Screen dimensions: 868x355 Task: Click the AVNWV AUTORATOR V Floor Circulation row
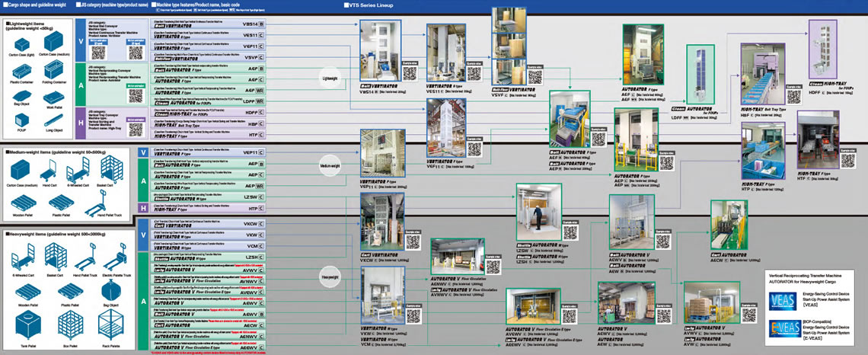209,280
